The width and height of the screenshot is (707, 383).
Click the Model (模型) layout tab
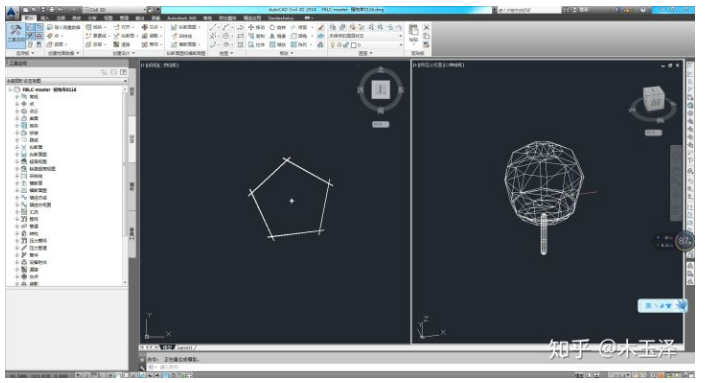pyautogui.click(x=168, y=347)
